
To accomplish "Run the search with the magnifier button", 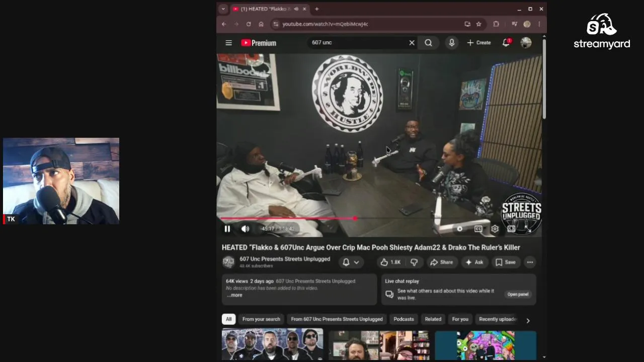I will [x=428, y=43].
